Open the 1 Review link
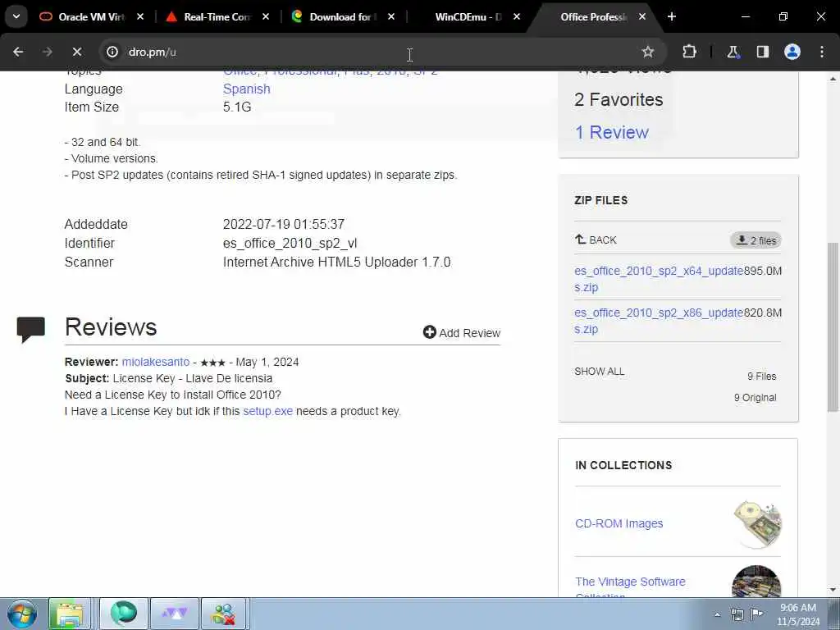 611,132
